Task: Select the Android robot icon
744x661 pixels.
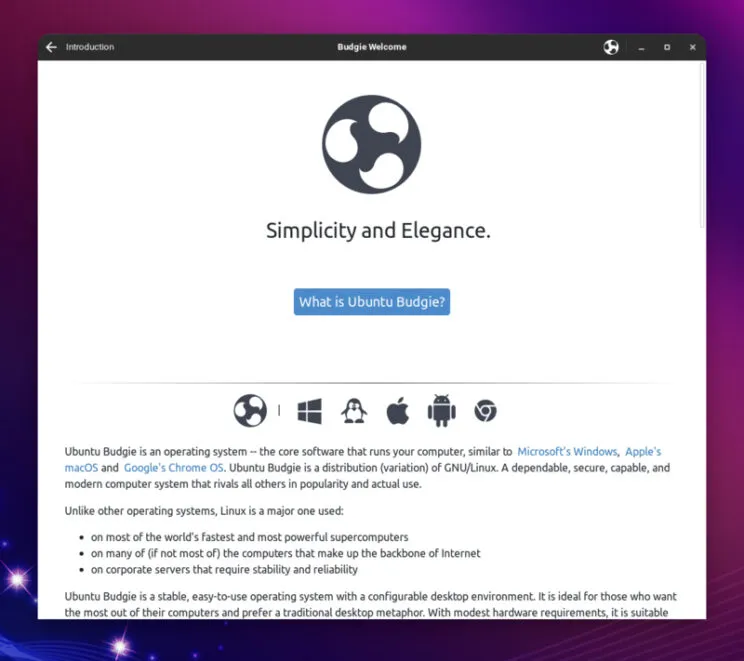Action: tap(441, 410)
